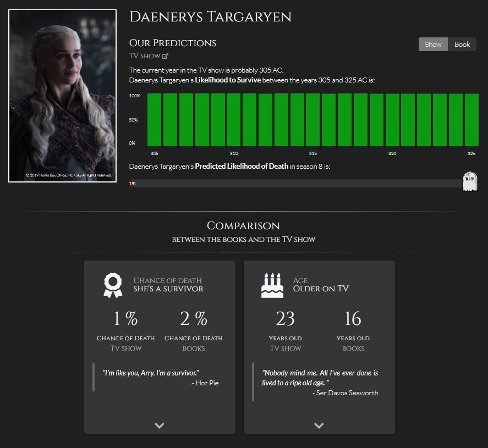Click the Comparison section heading
488x448 pixels.
(x=243, y=226)
